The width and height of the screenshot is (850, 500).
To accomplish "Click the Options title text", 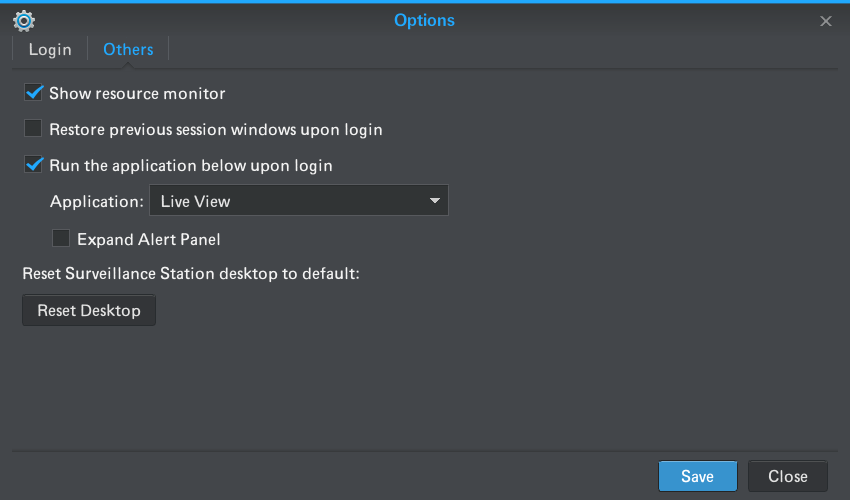I will (x=424, y=21).
